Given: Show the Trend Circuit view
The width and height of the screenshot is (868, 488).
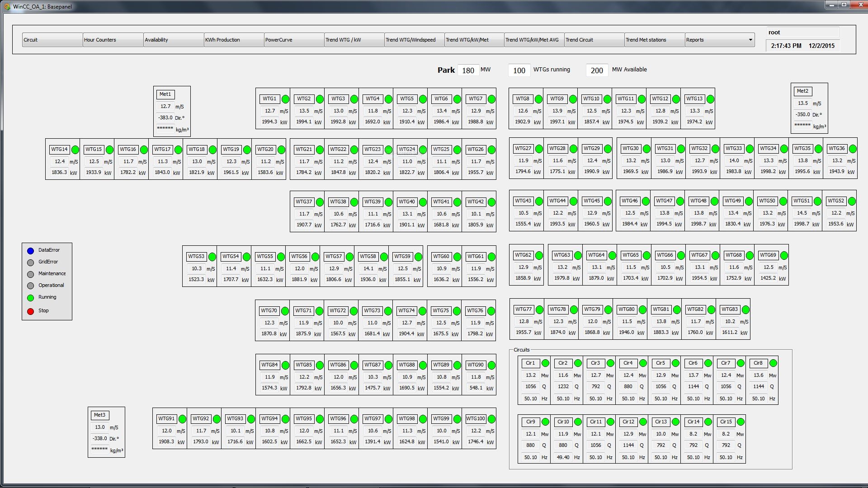Looking at the screenshot, I should tap(594, 40).
